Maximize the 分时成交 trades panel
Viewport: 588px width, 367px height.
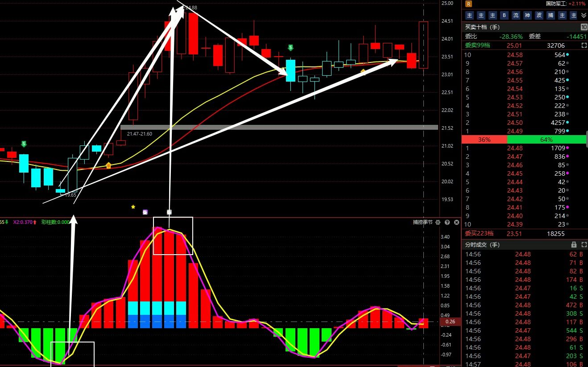pos(584,245)
